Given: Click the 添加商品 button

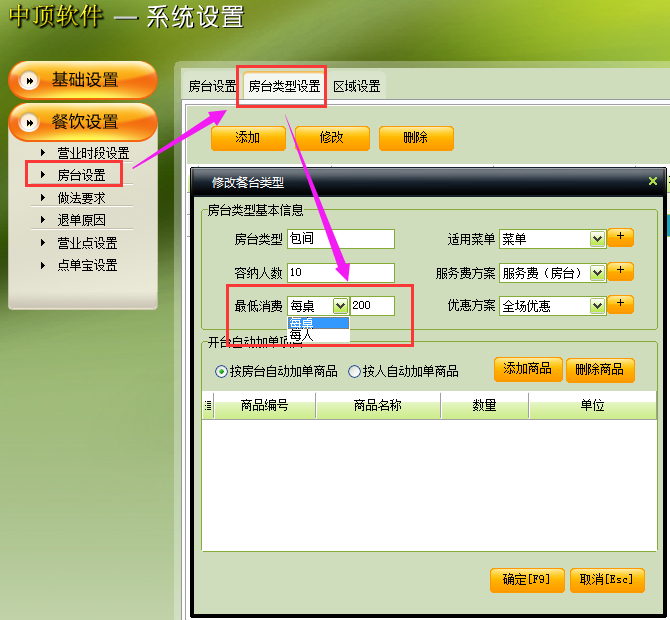Looking at the screenshot, I should click(528, 369).
